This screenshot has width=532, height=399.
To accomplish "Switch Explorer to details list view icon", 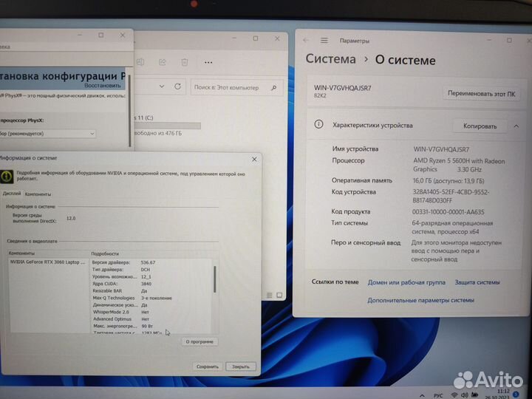I will click(269, 295).
